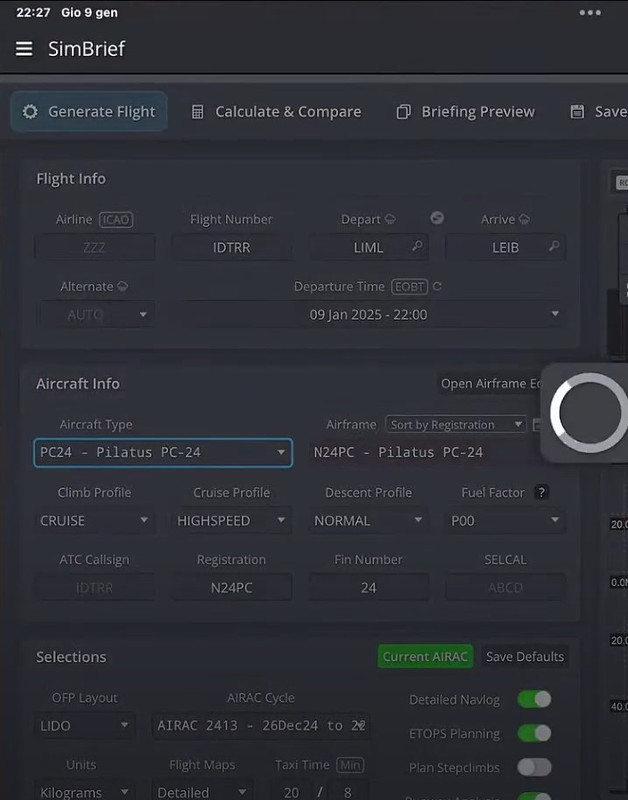Click the Fuel Factor question mark help icon
Screen dimensions: 628x800
pos(541,492)
